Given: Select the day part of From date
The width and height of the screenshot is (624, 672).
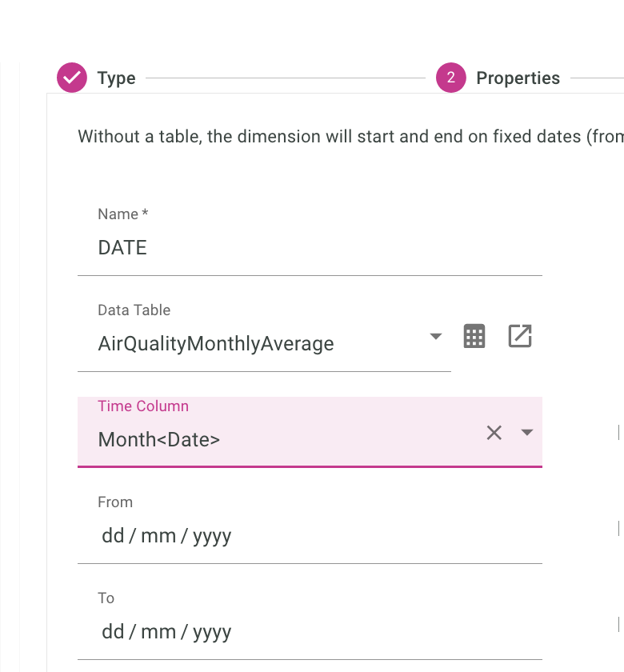Looking at the screenshot, I should click(113, 535).
